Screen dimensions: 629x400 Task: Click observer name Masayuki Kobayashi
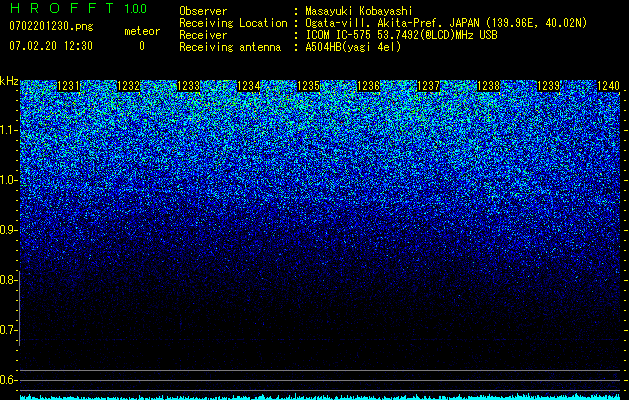click(x=359, y=11)
